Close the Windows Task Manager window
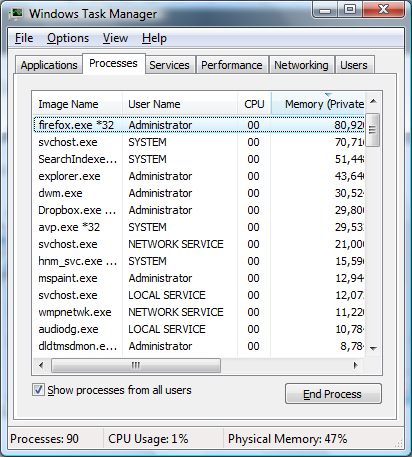The image size is (412, 457). pyautogui.click(x=383, y=10)
